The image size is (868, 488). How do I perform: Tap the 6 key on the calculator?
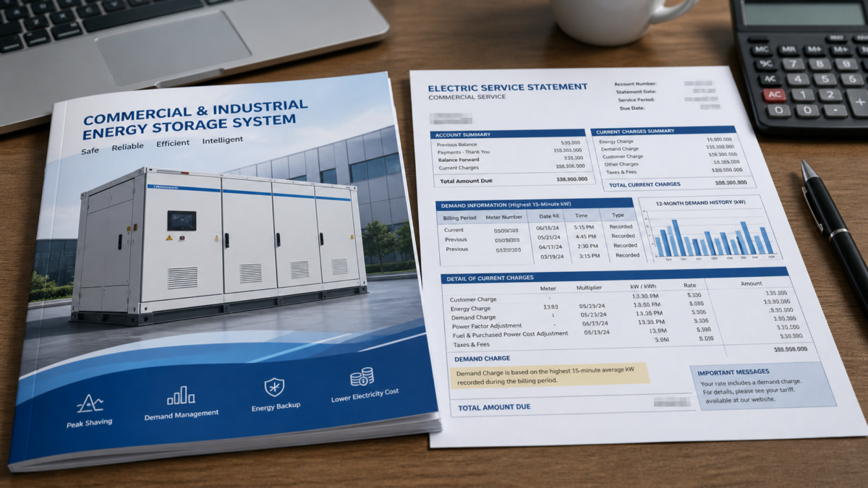pos(852,79)
